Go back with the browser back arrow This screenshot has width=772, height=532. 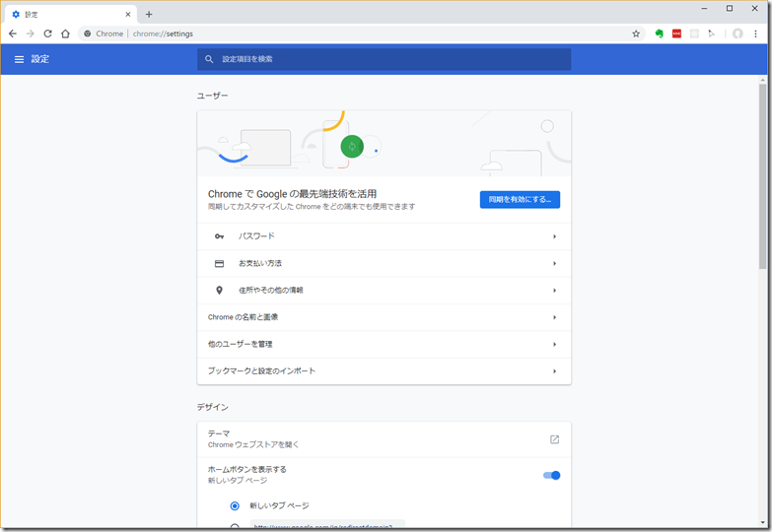(13, 33)
